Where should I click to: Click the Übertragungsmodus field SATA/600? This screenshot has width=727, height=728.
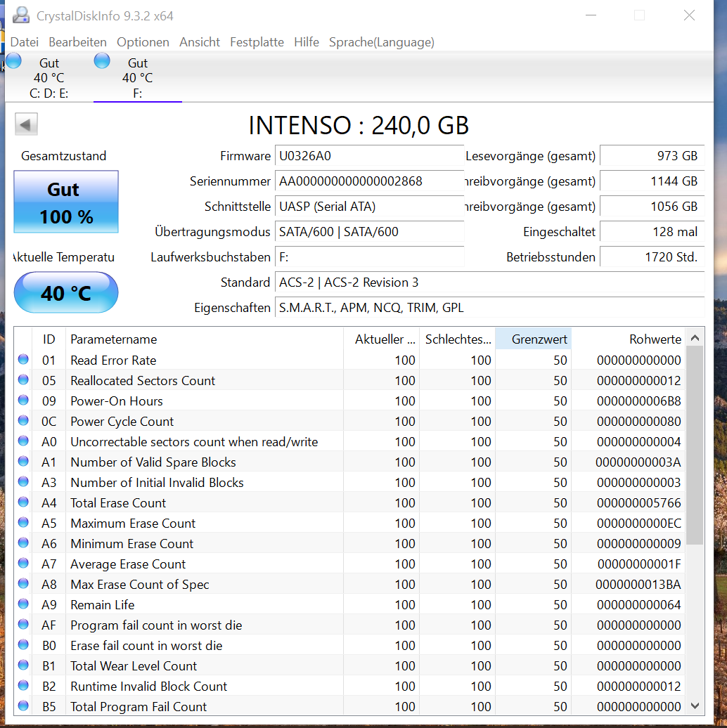(369, 232)
